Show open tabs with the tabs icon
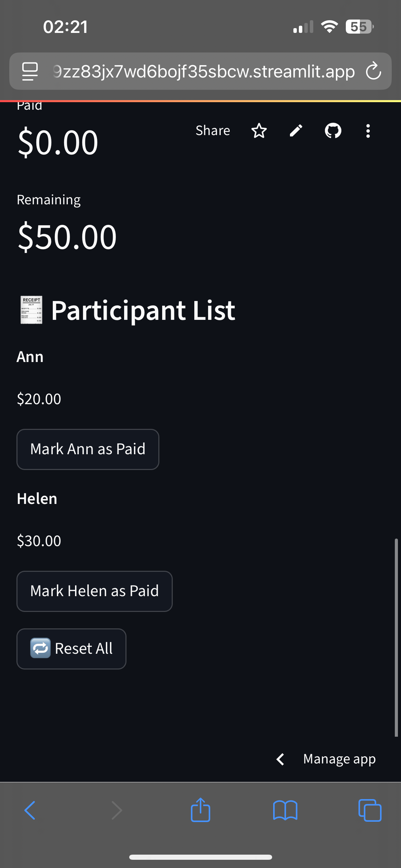This screenshot has width=401, height=868. (x=370, y=810)
